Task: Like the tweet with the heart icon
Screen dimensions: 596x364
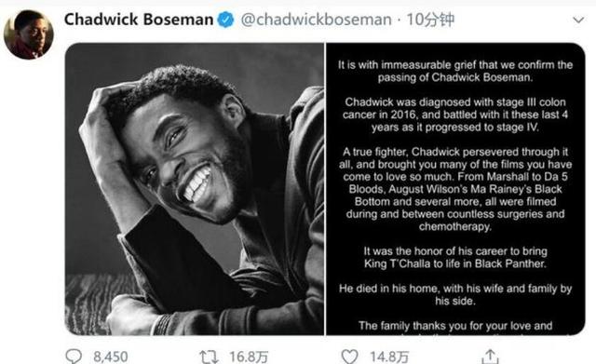Action: [349, 357]
